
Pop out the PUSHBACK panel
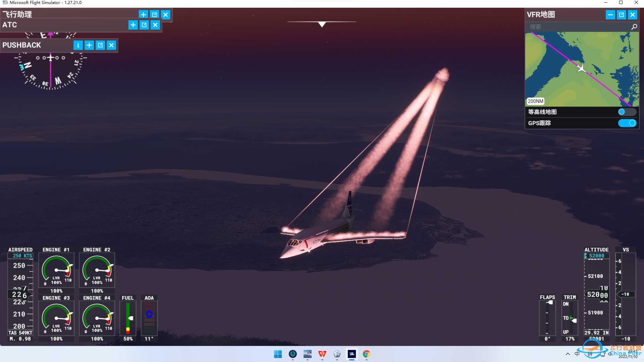pyautogui.click(x=100, y=45)
